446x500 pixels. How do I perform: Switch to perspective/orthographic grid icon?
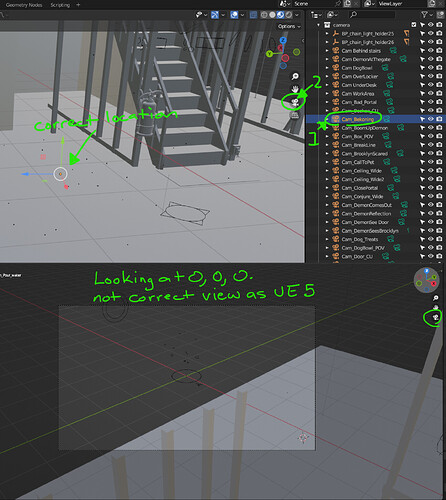pyautogui.click(x=295, y=115)
